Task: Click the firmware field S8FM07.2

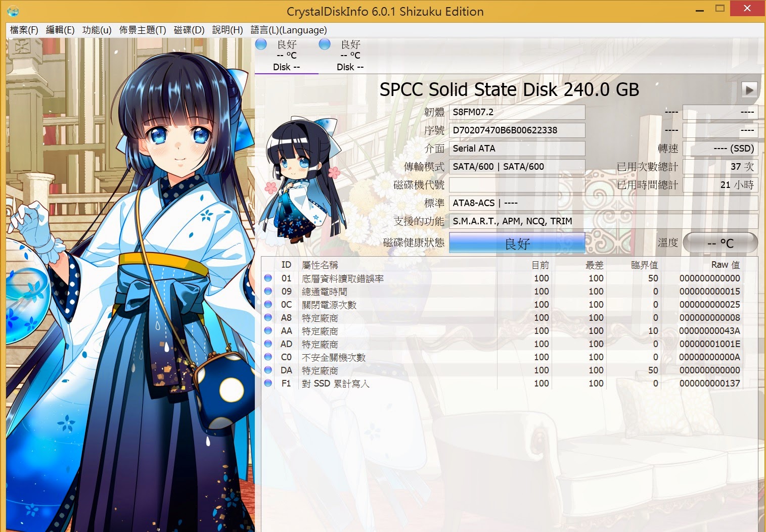Action: coord(517,112)
